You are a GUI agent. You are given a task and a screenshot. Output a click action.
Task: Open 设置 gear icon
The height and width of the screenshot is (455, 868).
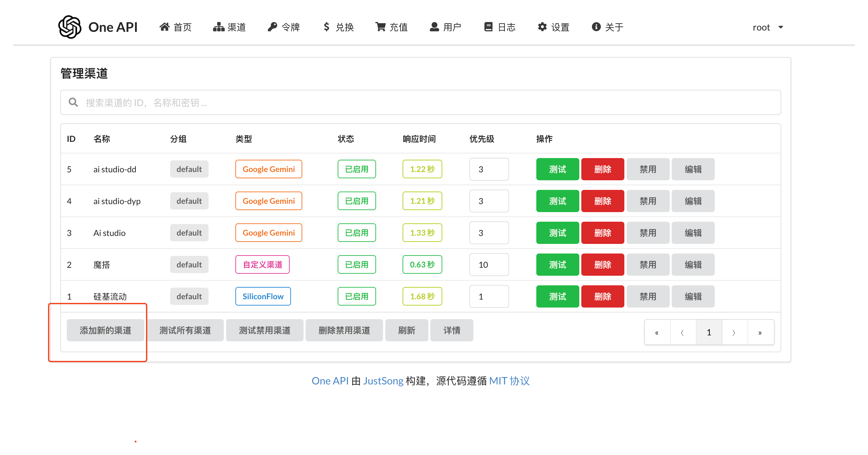[542, 27]
